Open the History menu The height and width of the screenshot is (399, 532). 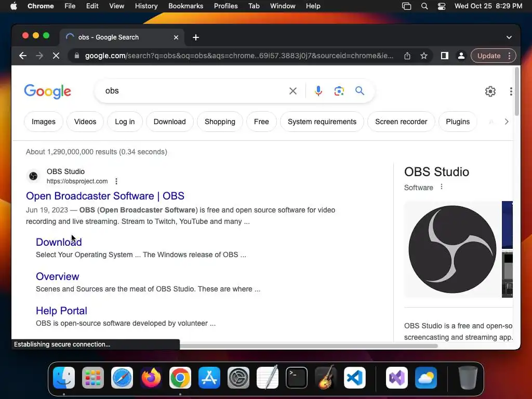pos(146,6)
